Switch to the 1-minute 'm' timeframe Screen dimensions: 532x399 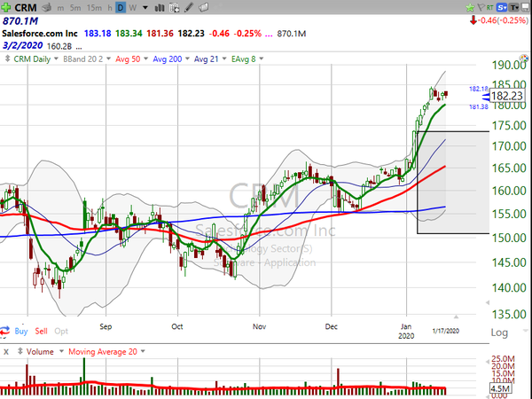[x=60, y=8]
